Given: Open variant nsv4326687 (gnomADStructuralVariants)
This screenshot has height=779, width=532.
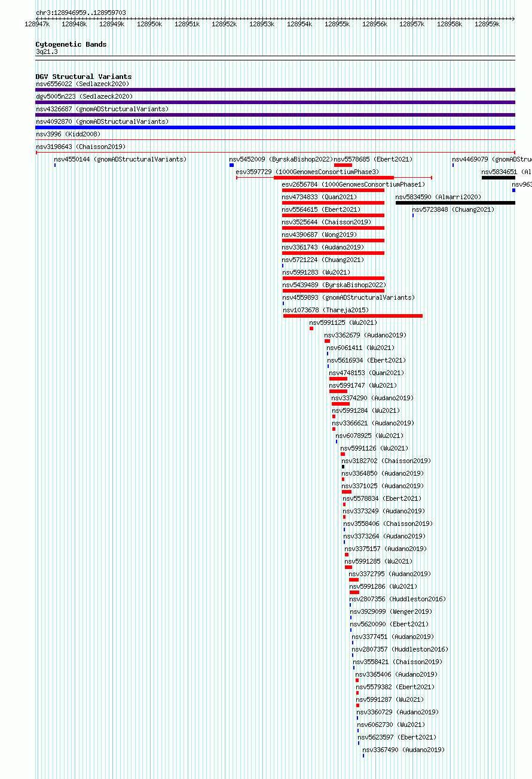Looking at the screenshot, I should pos(102,109).
